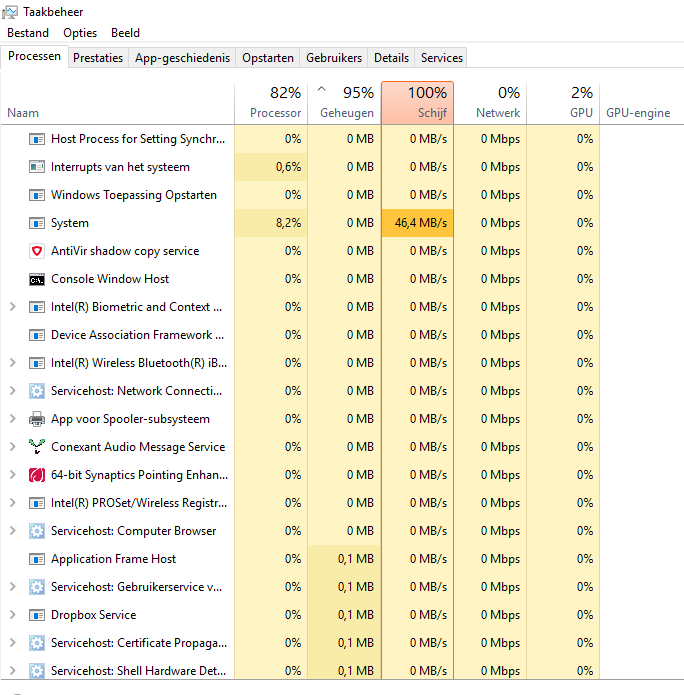684x695 pixels.
Task: Sort by the Processor column header
Action: tap(271, 103)
